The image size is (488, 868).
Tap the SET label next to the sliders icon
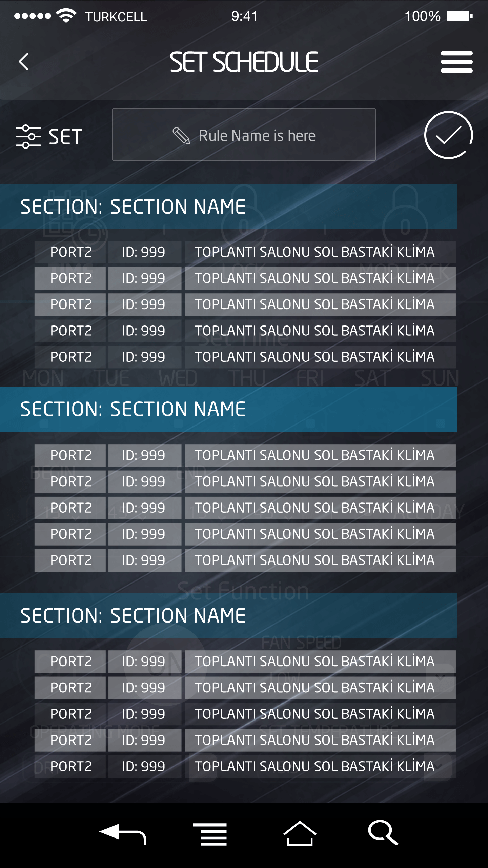[65, 137]
